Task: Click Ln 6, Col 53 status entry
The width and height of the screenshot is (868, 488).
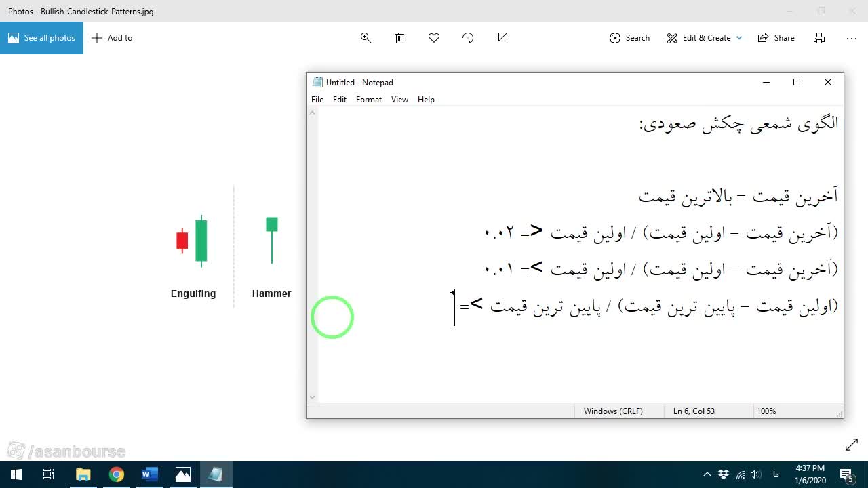Action: coord(694,411)
